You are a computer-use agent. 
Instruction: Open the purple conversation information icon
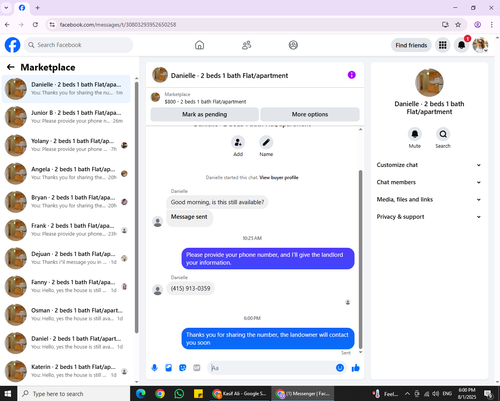point(352,75)
